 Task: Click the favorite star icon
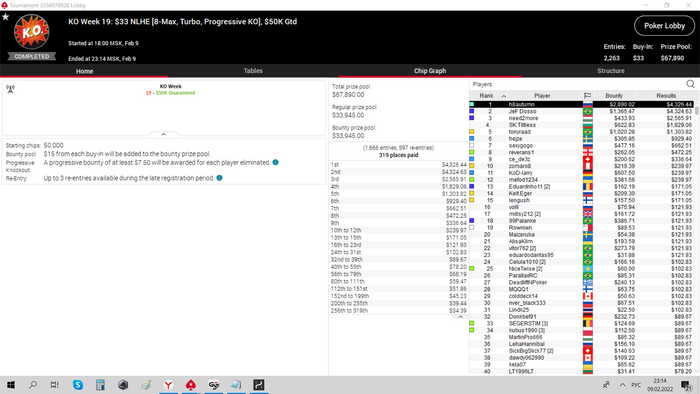click(x=5, y=17)
